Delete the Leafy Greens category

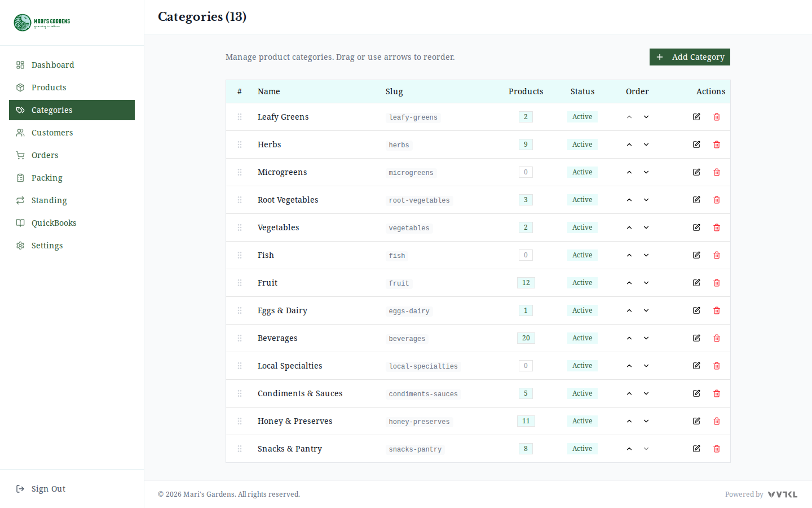[717, 117]
